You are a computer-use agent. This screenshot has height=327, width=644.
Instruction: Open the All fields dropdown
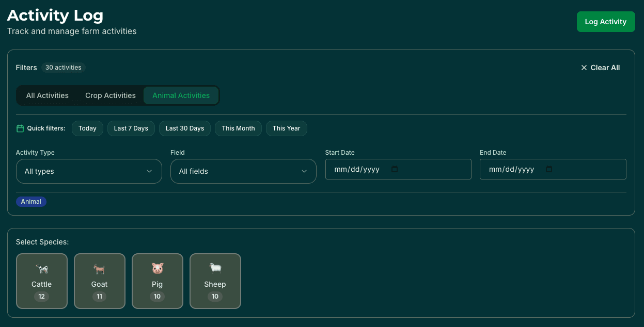[x=243, y=171]
